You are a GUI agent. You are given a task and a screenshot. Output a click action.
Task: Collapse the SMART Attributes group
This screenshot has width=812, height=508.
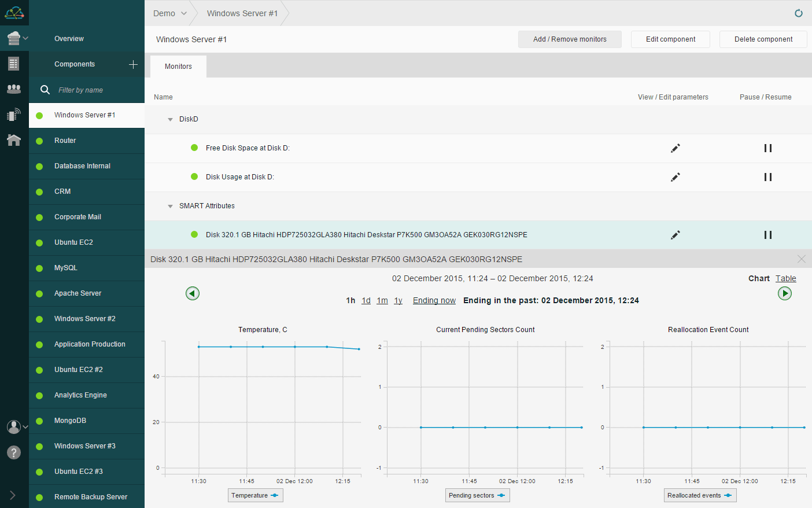170,207
